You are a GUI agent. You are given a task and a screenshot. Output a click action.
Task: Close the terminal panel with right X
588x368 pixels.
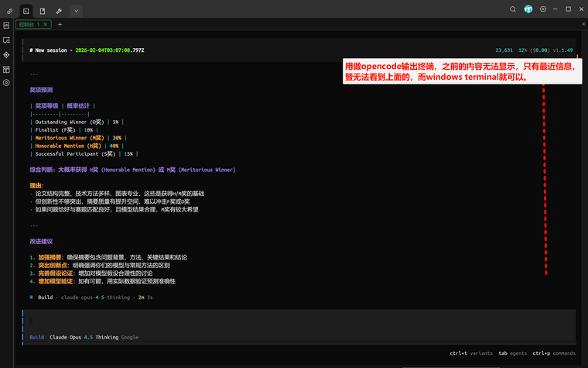click(x=583, y=24)
